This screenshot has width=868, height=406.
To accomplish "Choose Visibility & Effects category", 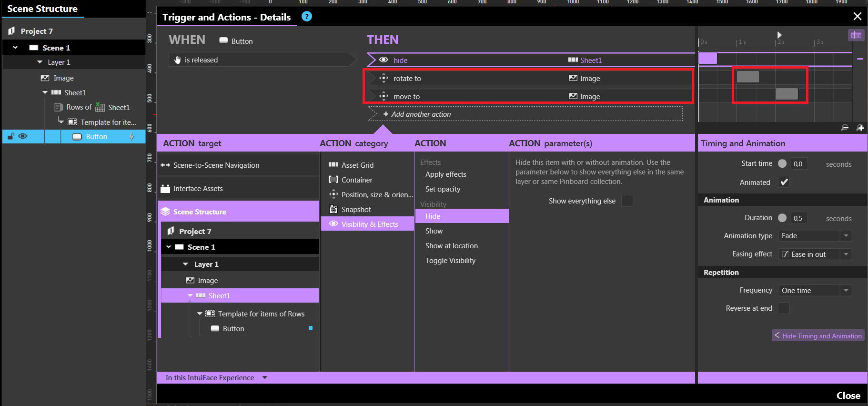I will point(367,224).
